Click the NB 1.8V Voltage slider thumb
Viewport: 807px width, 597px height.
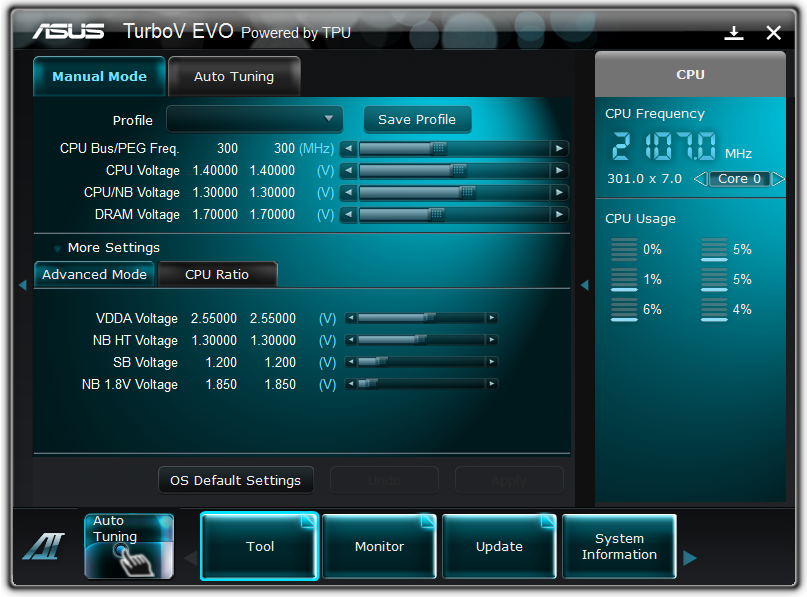tap(372, 383)
